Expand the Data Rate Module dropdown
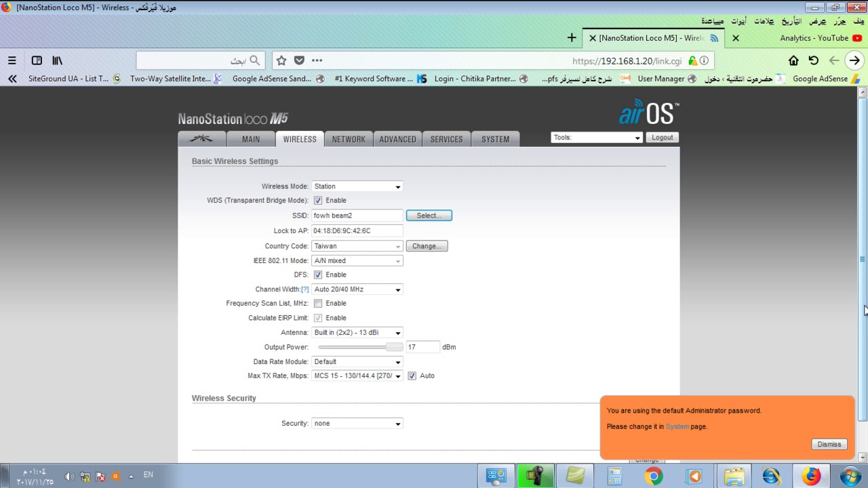868x488 pixels. (357, 362)
